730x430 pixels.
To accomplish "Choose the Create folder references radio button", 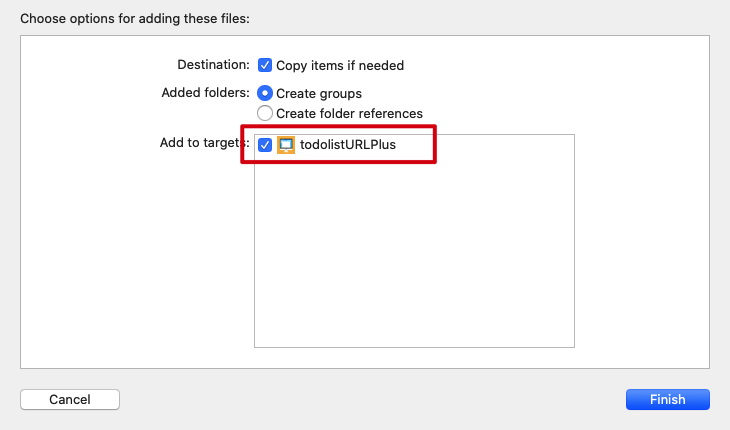I will pos(265,113).
